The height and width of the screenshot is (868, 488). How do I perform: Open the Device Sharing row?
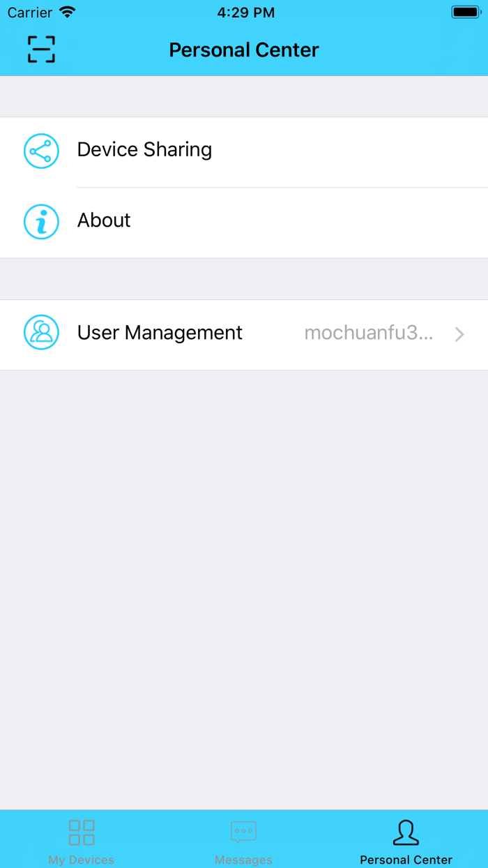click(244, 152)
